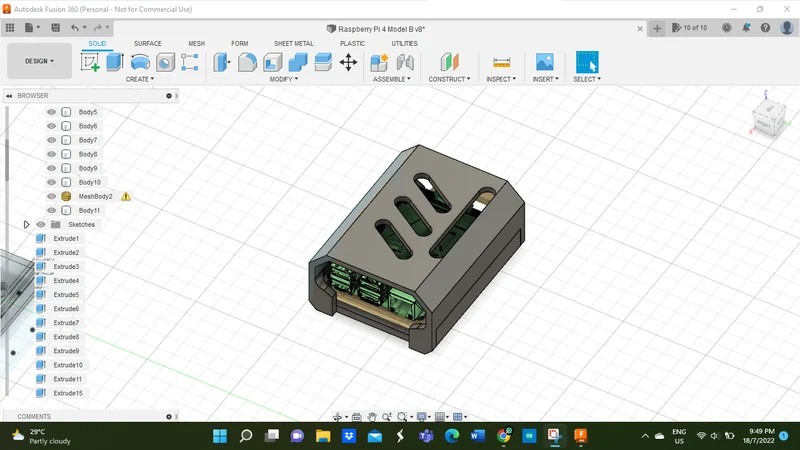This screenshot has width=800, height=450.
Task: Hide Body11 with eye icon
Action: coord(52,210)
